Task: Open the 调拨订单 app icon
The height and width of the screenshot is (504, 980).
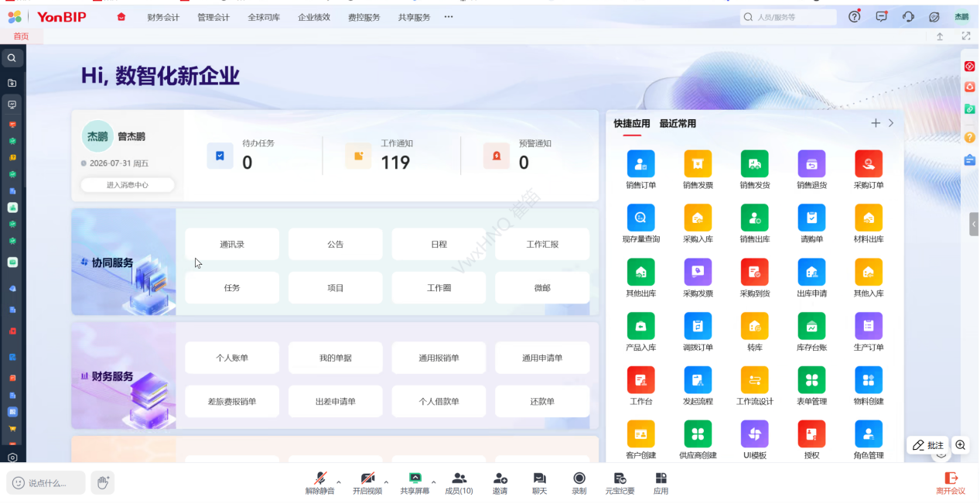Action: pos(698,326)
